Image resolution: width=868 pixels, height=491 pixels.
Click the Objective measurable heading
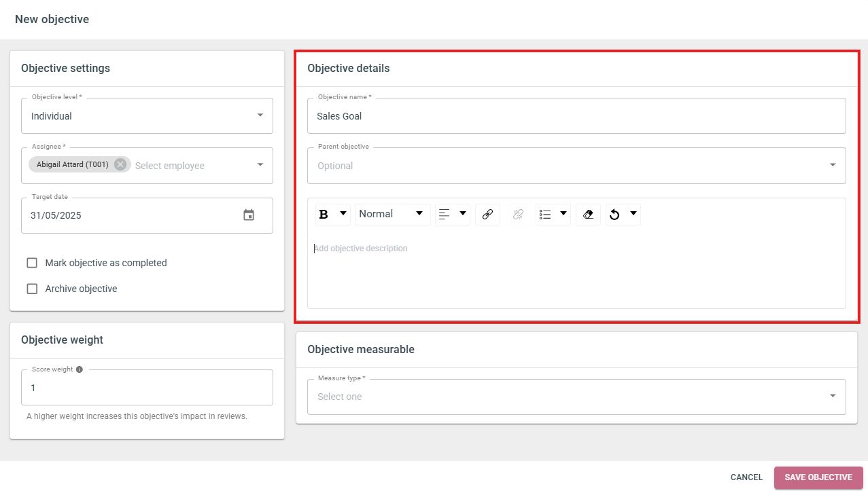361,349
